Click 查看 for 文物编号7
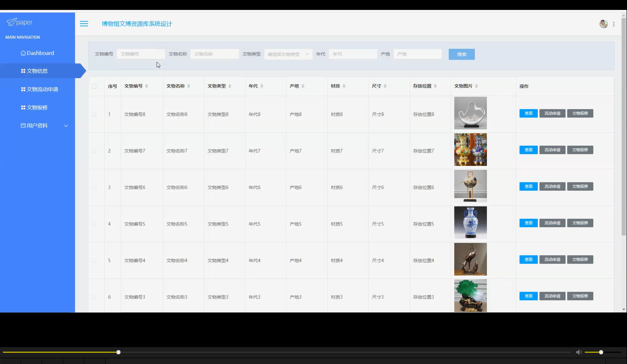627x364 pixels. (x=529, y=150)
